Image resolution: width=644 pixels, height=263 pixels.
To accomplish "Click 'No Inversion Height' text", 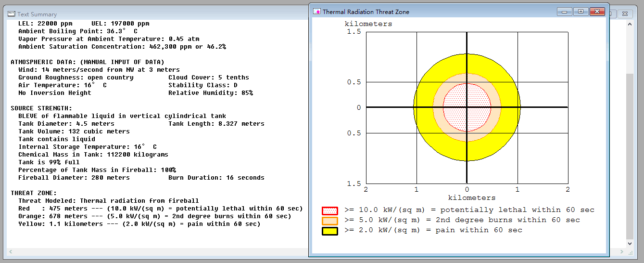I will (55, 93).
